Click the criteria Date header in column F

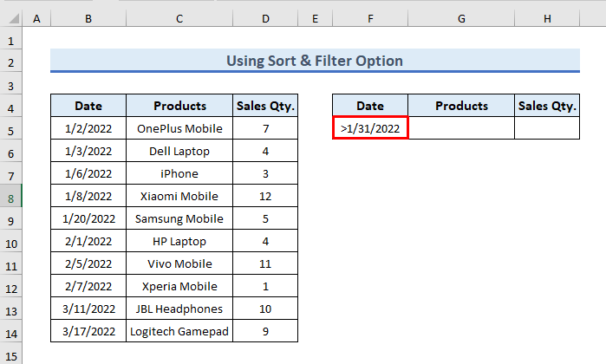[370, 107]
